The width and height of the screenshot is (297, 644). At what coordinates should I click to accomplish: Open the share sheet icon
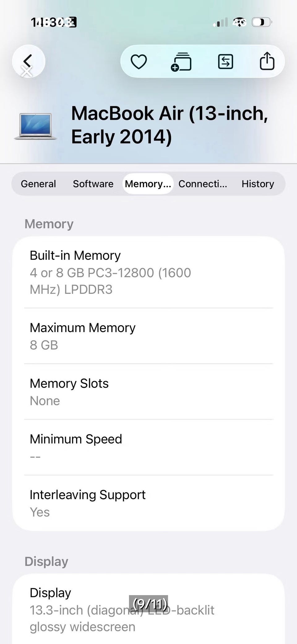[267, 61]
